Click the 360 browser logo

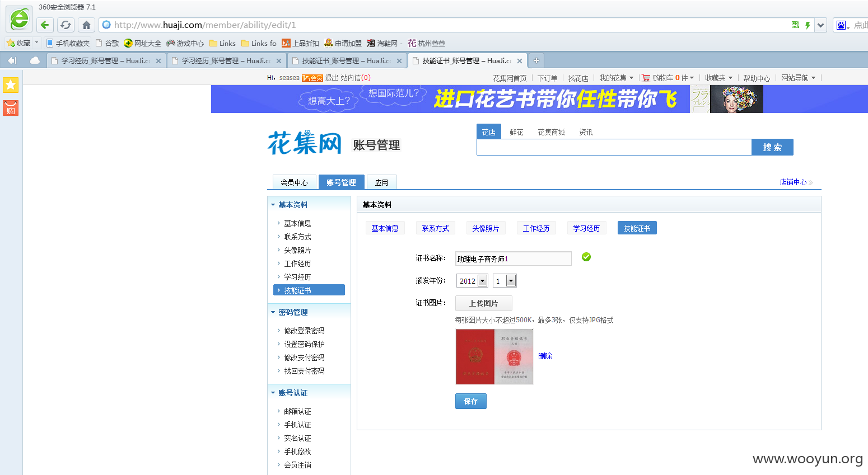pos(18,19)
